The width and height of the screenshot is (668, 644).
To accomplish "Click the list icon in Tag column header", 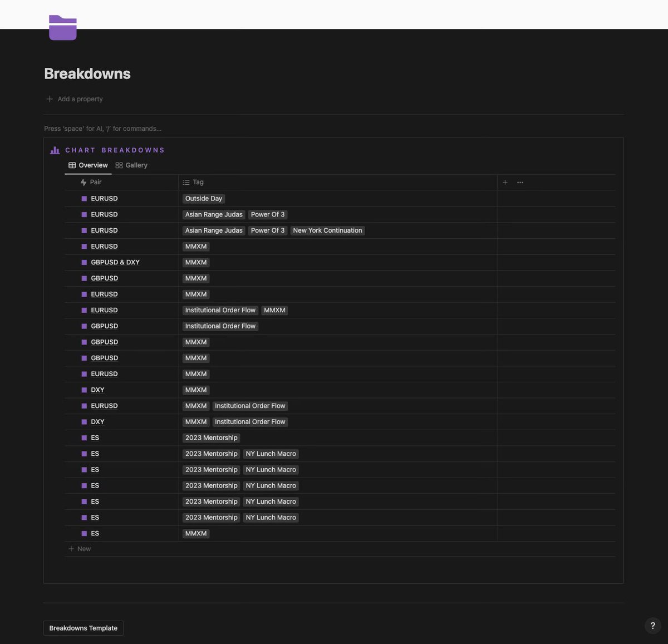I will pos(186,183).
